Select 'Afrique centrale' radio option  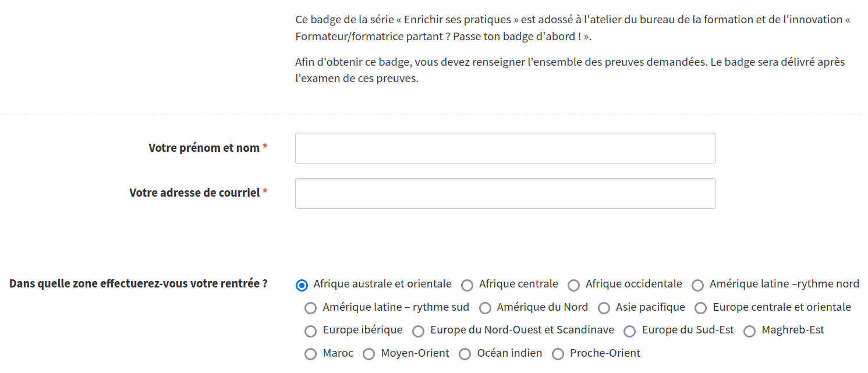(467, 285)
